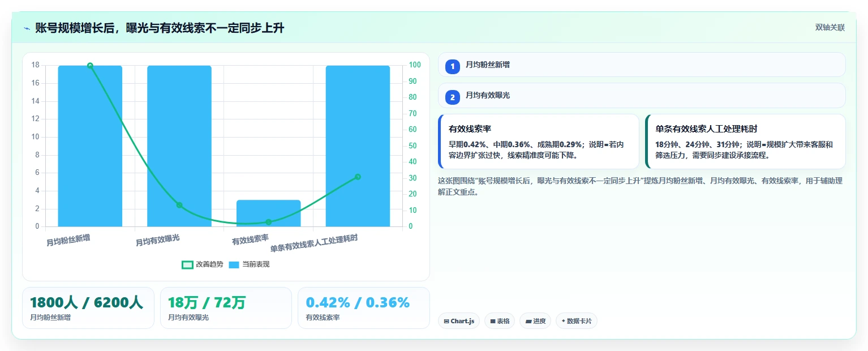The width and height of the screenshot is (868, 351).
Task: Click the icon in the 表格 tag
Action: [x=493, y=321]
